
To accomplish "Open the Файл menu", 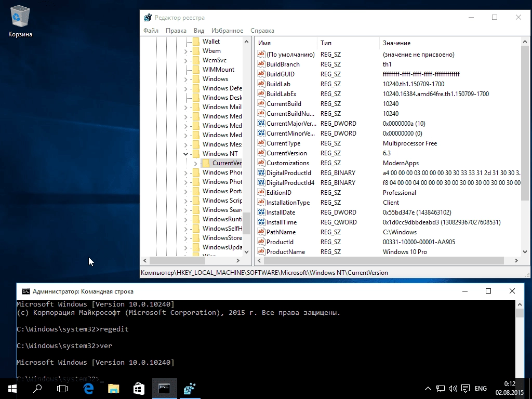I will pyautogui.click(x=151, y=31).
